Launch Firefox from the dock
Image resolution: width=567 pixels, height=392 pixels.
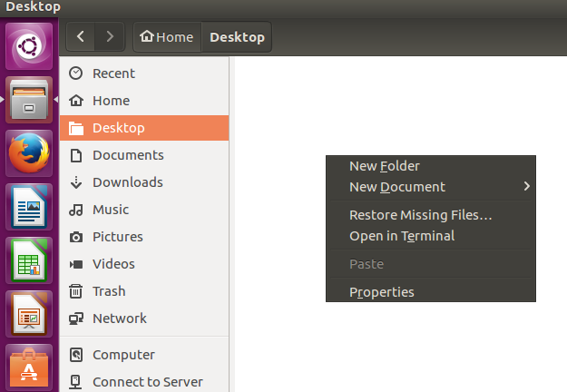tap(30, 152)
